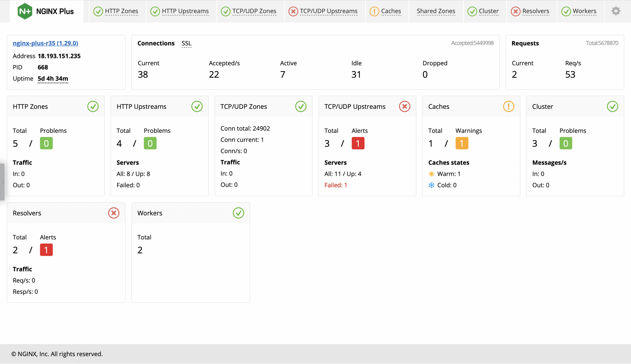Click the green check icon on Workers card
Viewport: 631px width, 364px height.
point(238,213)
